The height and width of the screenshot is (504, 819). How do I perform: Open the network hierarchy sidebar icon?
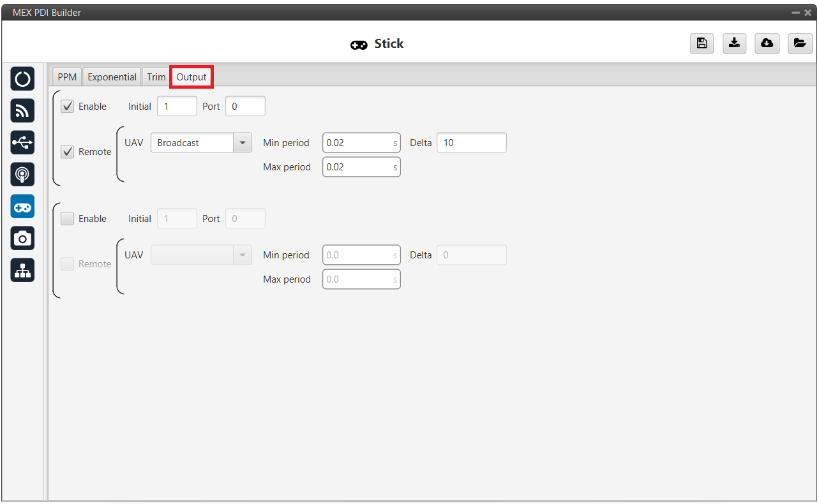(22, 270)
